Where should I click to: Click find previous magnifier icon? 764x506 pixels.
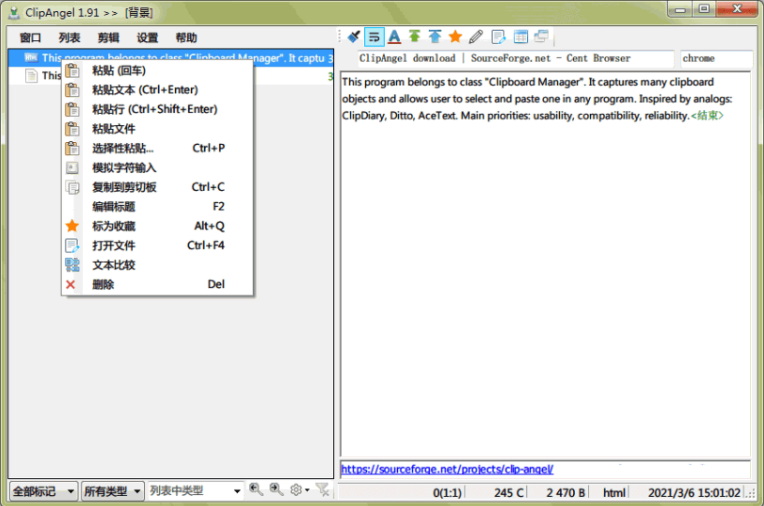(256, 489)
